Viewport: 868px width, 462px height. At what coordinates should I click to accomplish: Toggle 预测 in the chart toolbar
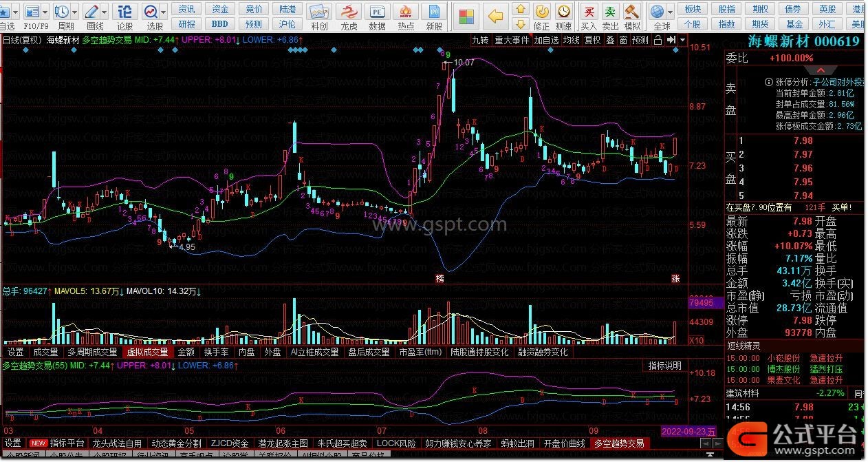click(640, 40)
